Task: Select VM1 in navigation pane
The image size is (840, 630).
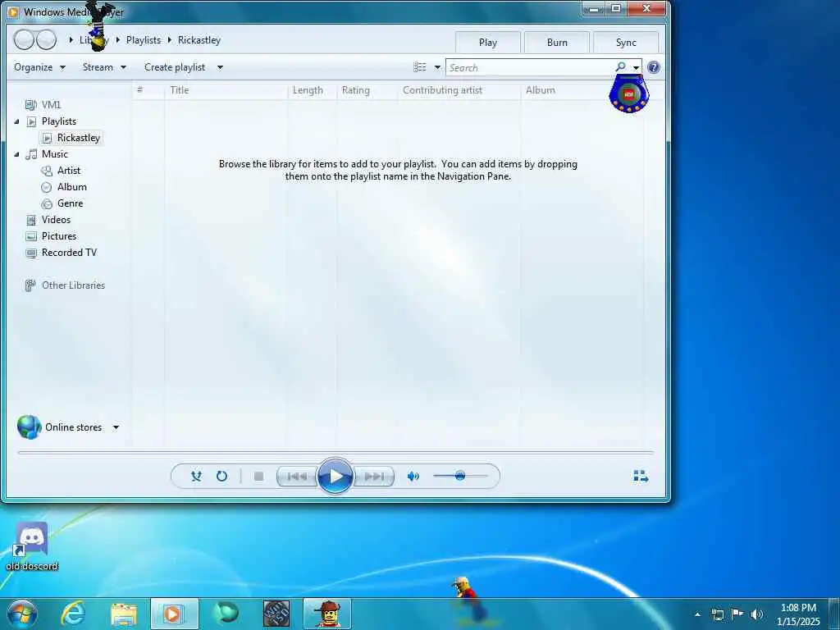Action: 51,105
